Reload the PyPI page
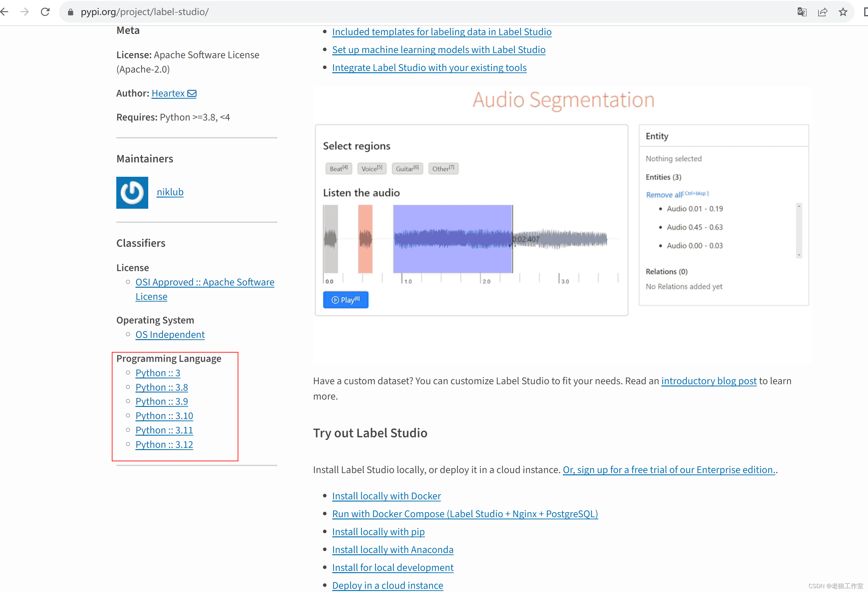Viewport: 868px width, 592px height. pyautogui.click(x=45, y=12)
